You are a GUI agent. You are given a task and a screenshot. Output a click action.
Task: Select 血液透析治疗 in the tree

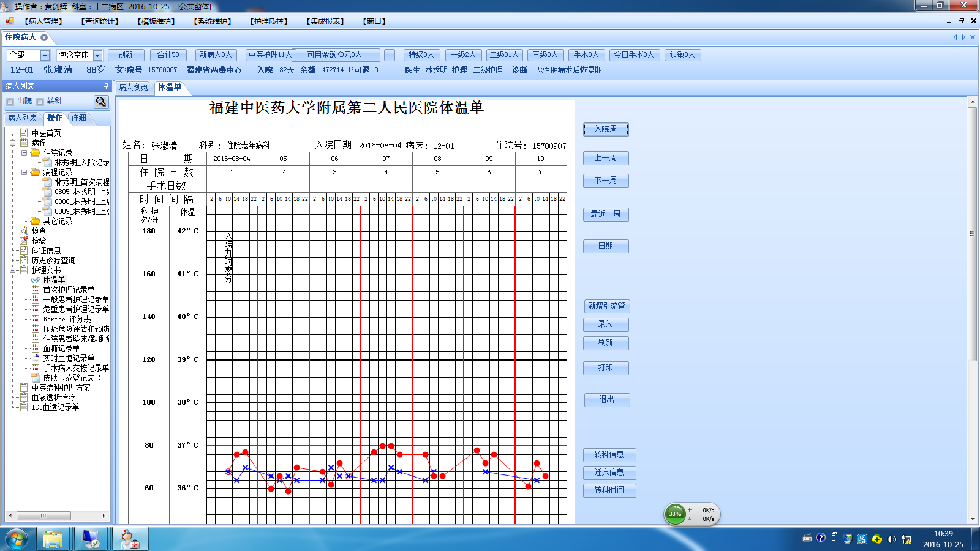[53, 397]
